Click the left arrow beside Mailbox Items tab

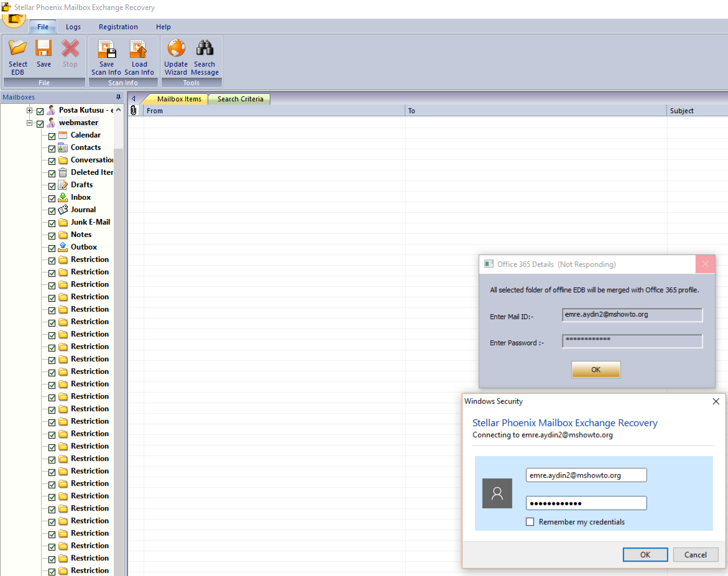[x=133, y=98]
